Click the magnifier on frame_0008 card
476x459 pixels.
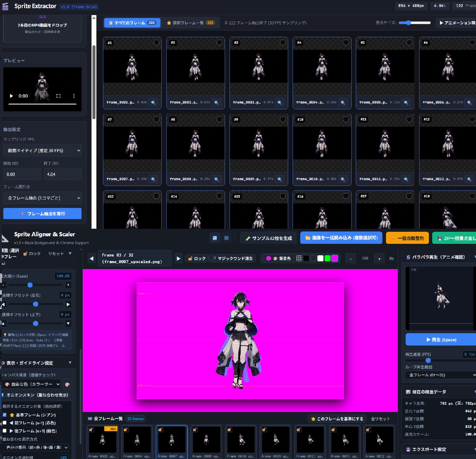(x=216, y=179)
